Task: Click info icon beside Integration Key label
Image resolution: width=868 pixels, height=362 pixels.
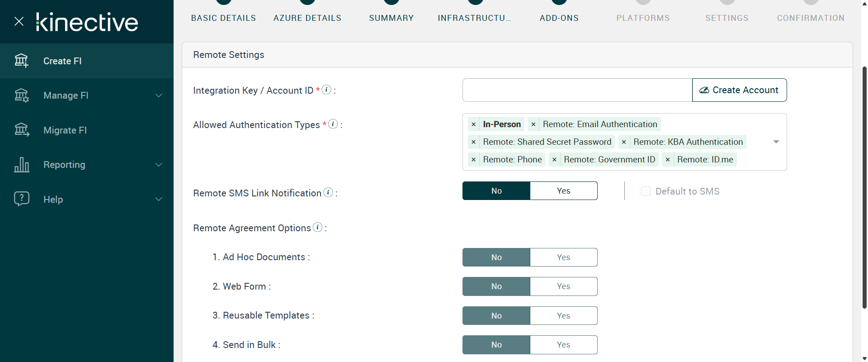Action: coord(326,90)
